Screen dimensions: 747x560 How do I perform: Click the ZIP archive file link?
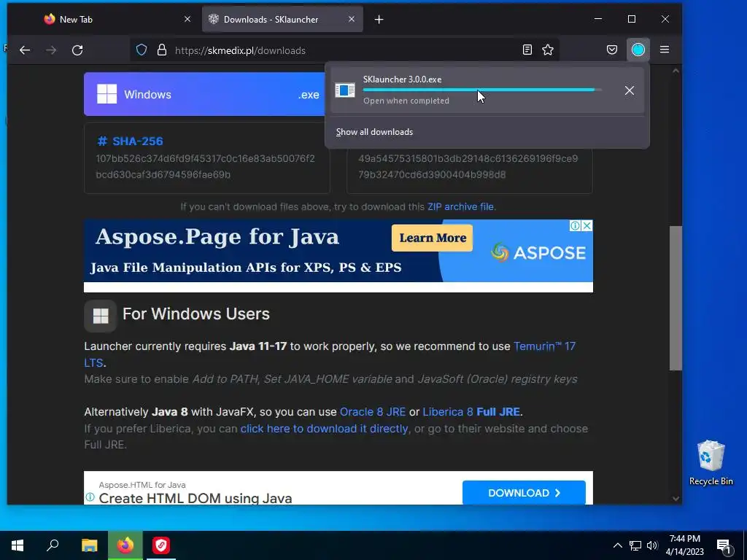coord(461,206)
